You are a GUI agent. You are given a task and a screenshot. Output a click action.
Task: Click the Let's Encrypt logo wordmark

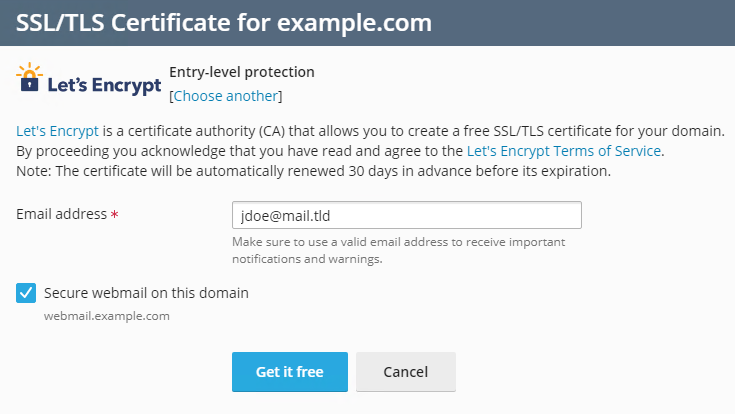(104, 86)
